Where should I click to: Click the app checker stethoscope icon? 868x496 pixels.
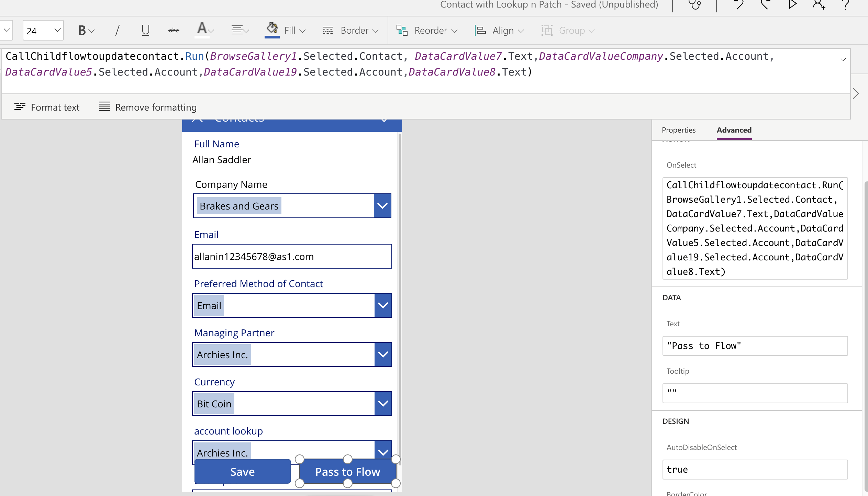pos(695,5)
